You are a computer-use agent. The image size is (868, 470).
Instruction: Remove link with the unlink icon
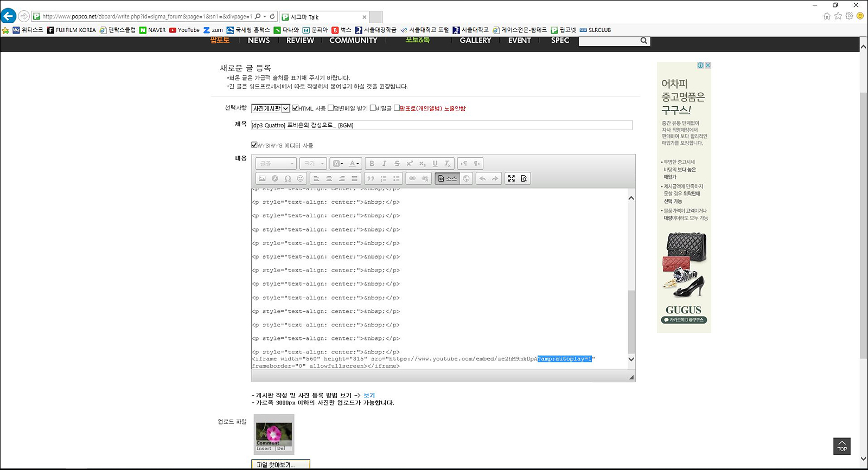[x=425, y=178]
